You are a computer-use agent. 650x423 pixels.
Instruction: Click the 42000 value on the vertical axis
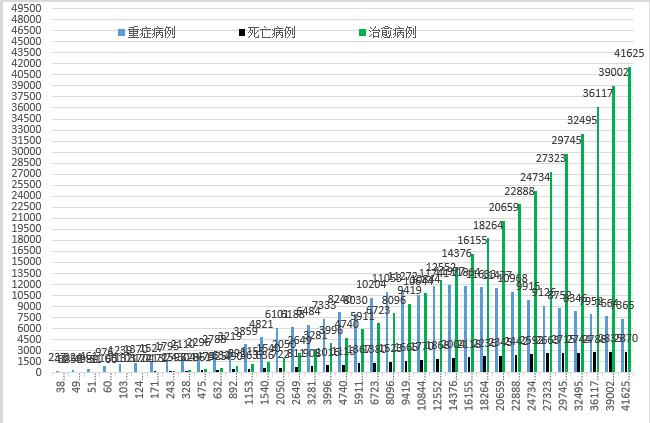pyautogui.click(x=27, y=63)
